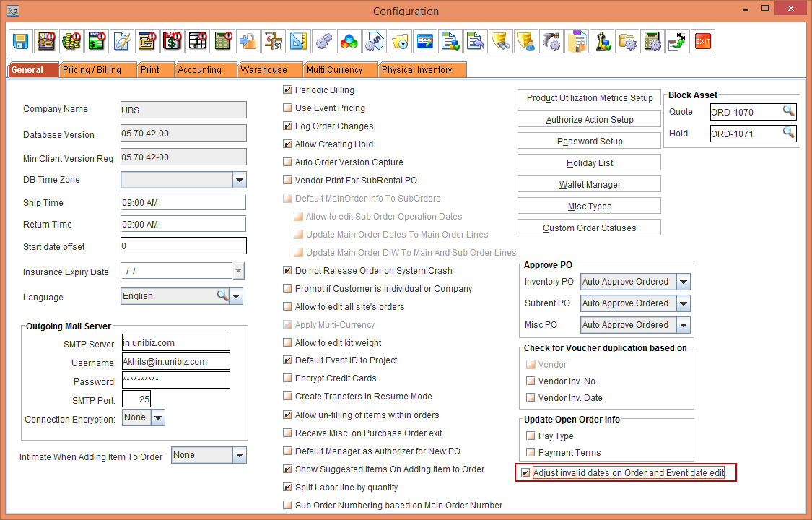Open the Inventory PO approval dropdown
Image resolution: width=812 pixels, height=520 pixels.
coord(683,282)
